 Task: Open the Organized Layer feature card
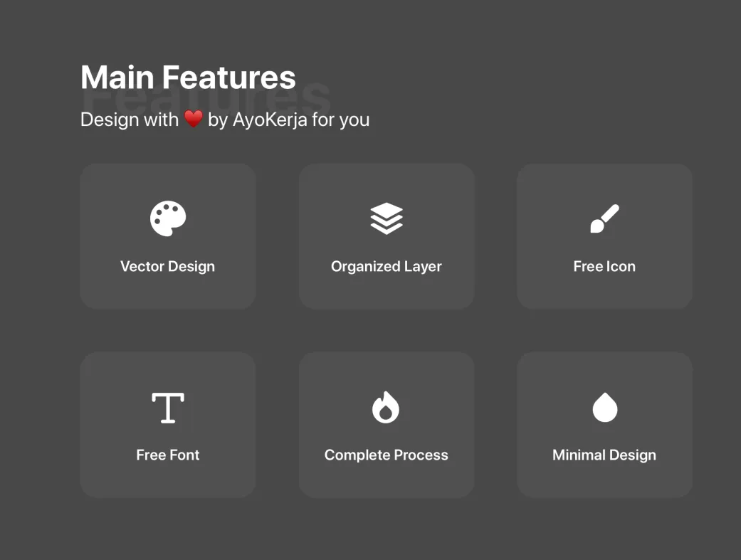pyautogui.click(x=387, y=236)
